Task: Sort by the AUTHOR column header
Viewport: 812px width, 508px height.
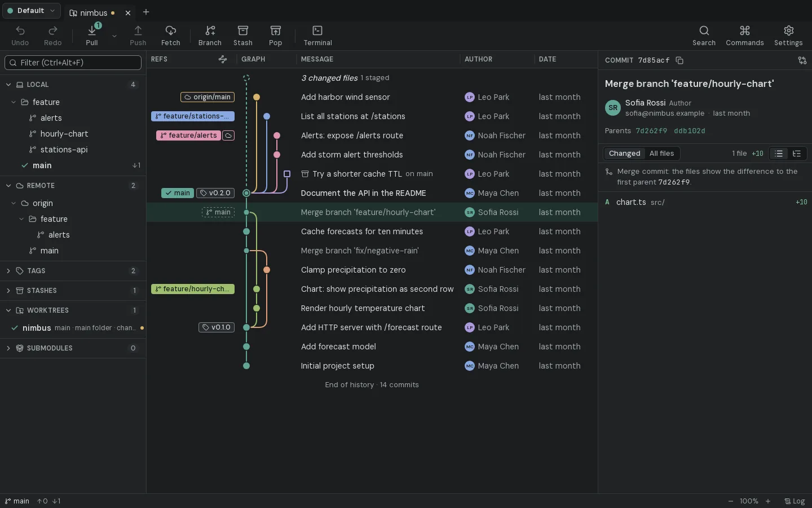Action: 478,59
